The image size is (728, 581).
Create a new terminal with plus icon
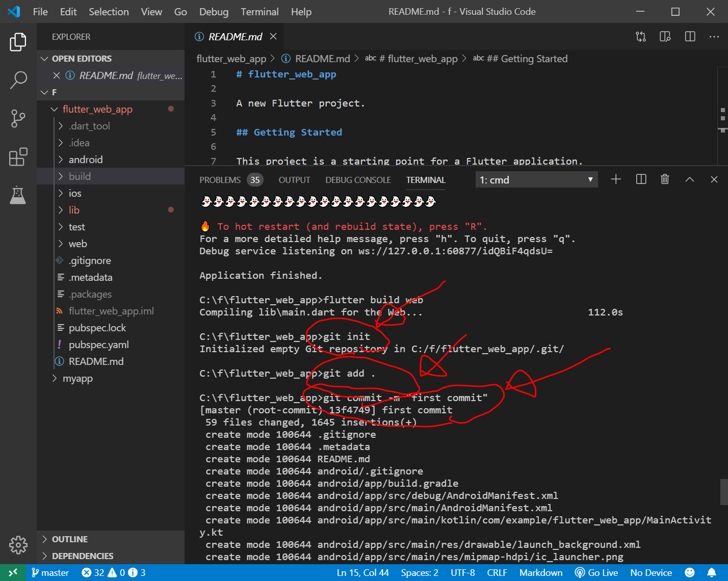click(616, 179)
